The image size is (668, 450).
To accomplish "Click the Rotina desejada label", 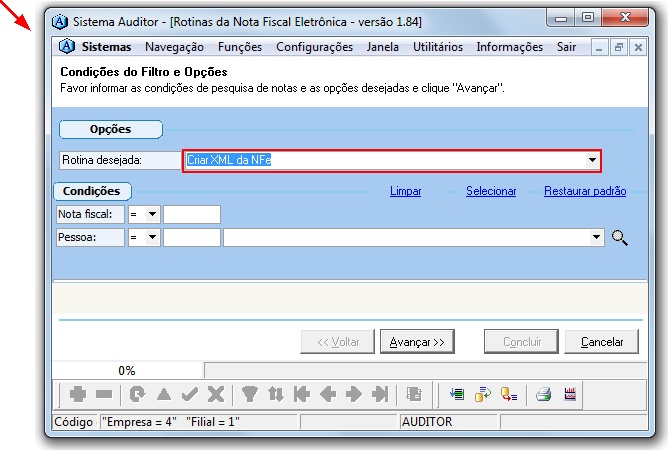I will (x=120, y=160).
